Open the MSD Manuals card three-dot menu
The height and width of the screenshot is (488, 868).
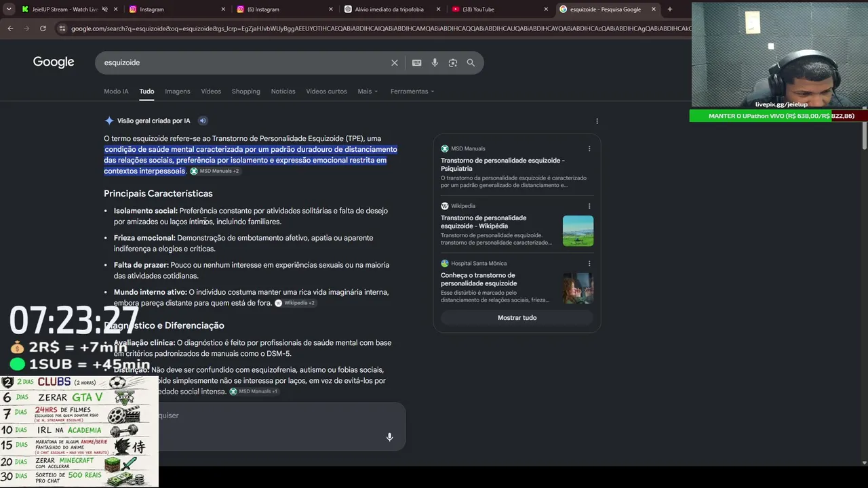(589, 148)
